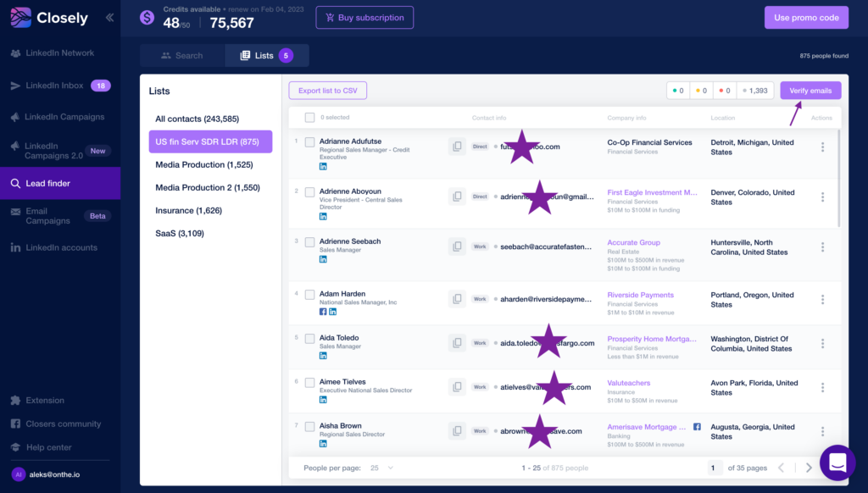The width and height of the screenshot is (868, 493).
Task: Open Facebook icon under Adam Harden
Action: (x=323, y=312)
